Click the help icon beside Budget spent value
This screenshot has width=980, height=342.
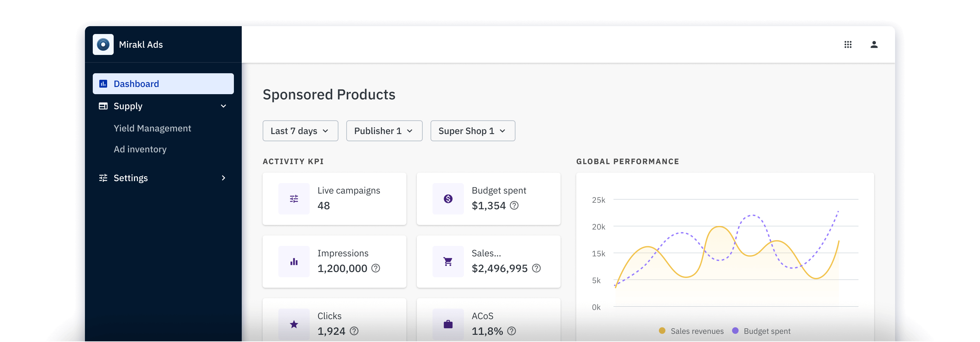514,206
